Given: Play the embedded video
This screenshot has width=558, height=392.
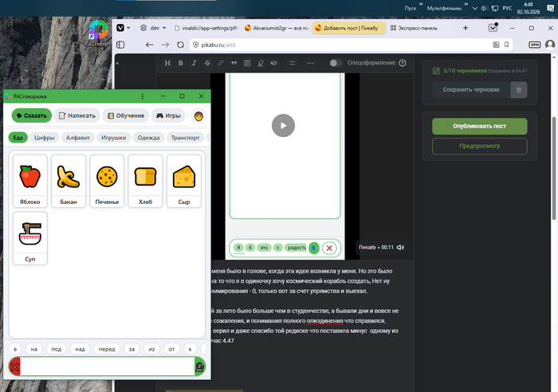Looking at the screenshot, I should coord(283,126).
